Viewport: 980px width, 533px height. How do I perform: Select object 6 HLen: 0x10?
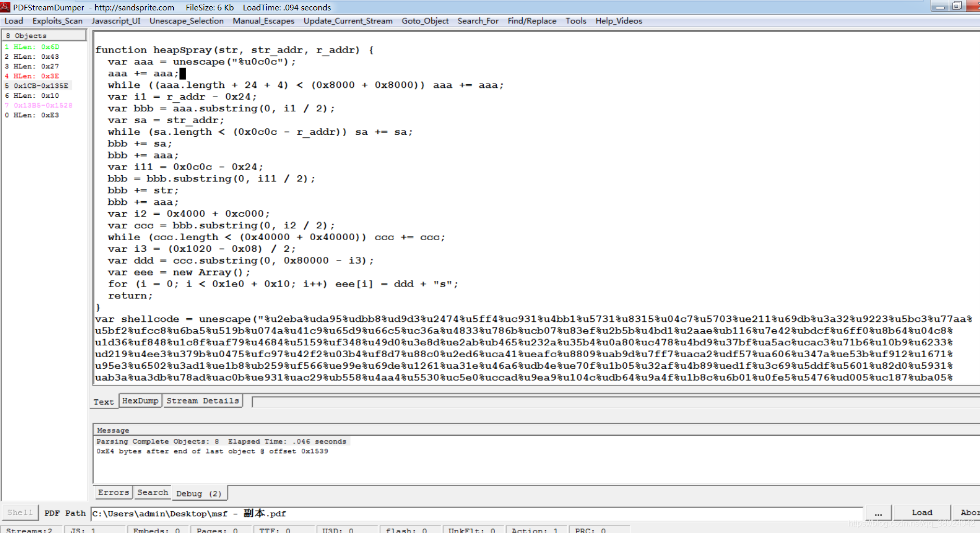click(32, 96)
